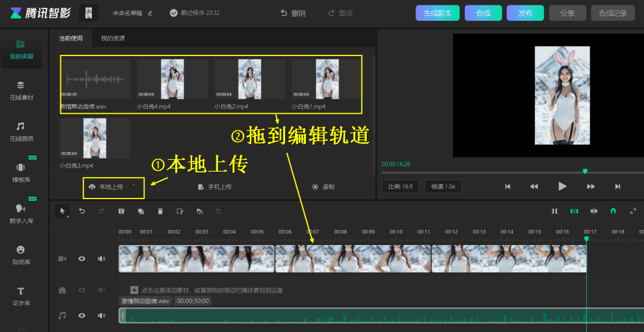Toggle visibility of the audio track
Image resolution: width=644 pixels, height=332 pixels.
(82, 315)
